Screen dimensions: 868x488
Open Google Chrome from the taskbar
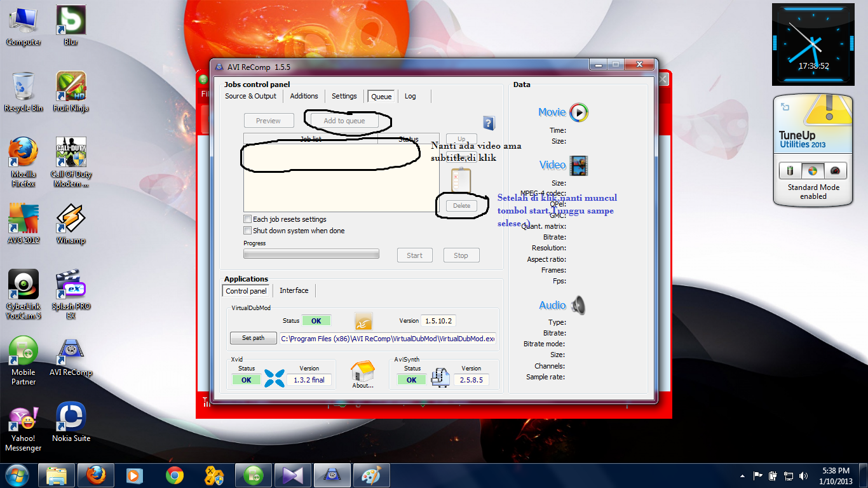pos(175,475)
